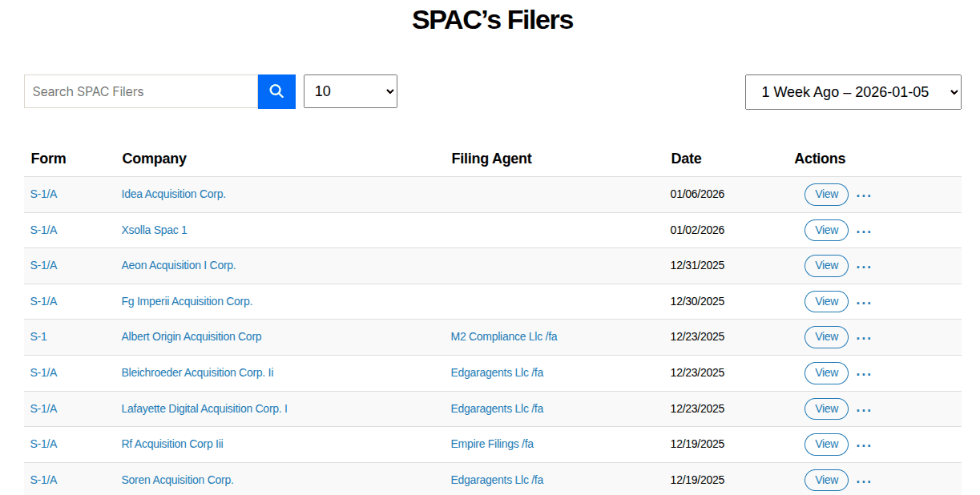This screenshot has width=980, height=495.
Task: Open the Xsolla Spac 1 company link
Action: click(154, 230)
